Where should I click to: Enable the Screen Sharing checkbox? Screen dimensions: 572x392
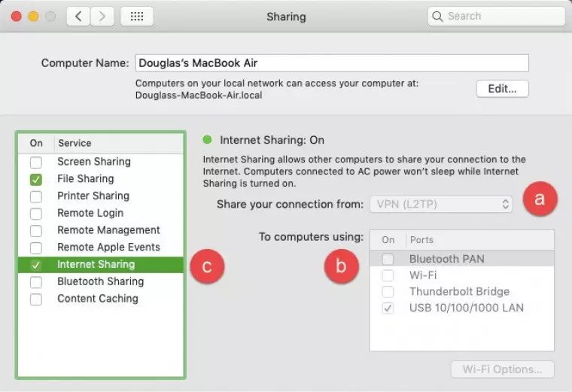(36, 162)
